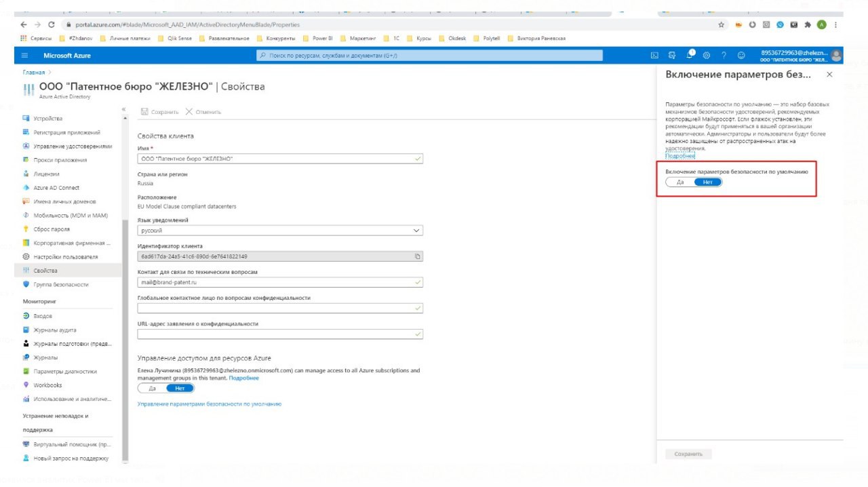868x487 pixels.
Task: Close the security defaults side panel
Action: click(829, 75)
